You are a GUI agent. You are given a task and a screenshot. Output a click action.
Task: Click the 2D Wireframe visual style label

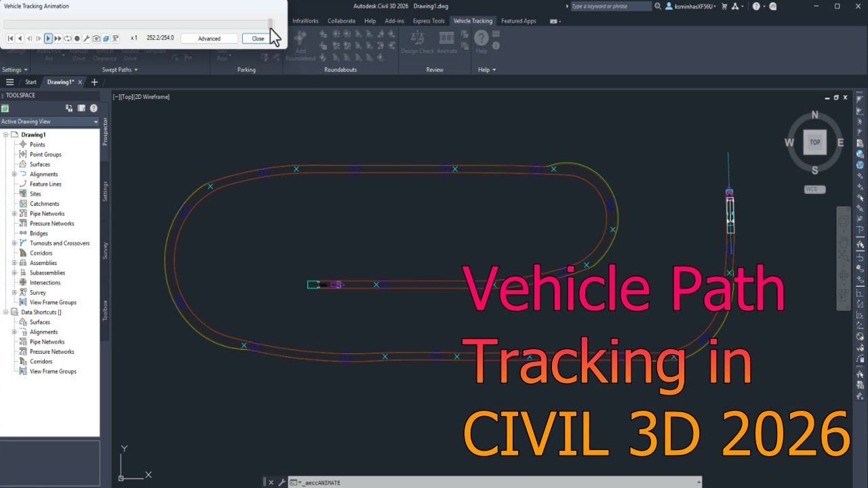point(152,97)
